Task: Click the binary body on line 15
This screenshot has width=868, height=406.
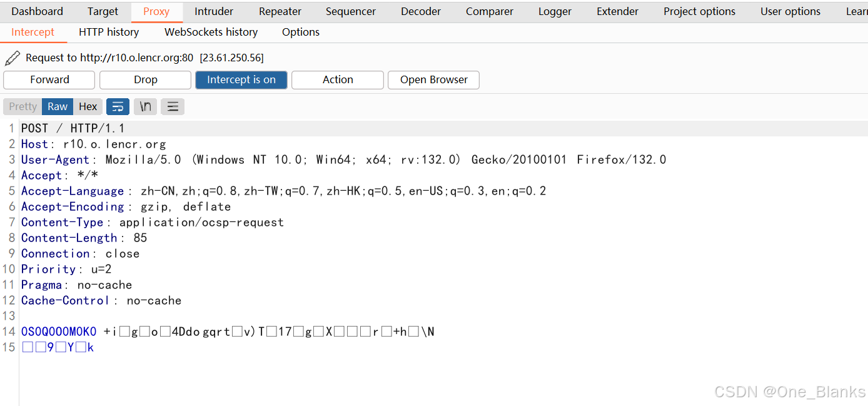Action: (58, 347)
